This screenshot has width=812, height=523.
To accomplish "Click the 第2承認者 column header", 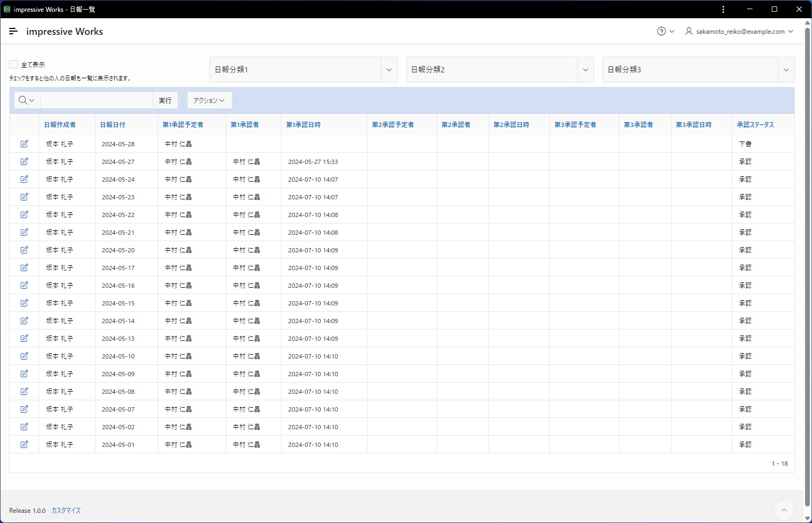I will point(456,124).
